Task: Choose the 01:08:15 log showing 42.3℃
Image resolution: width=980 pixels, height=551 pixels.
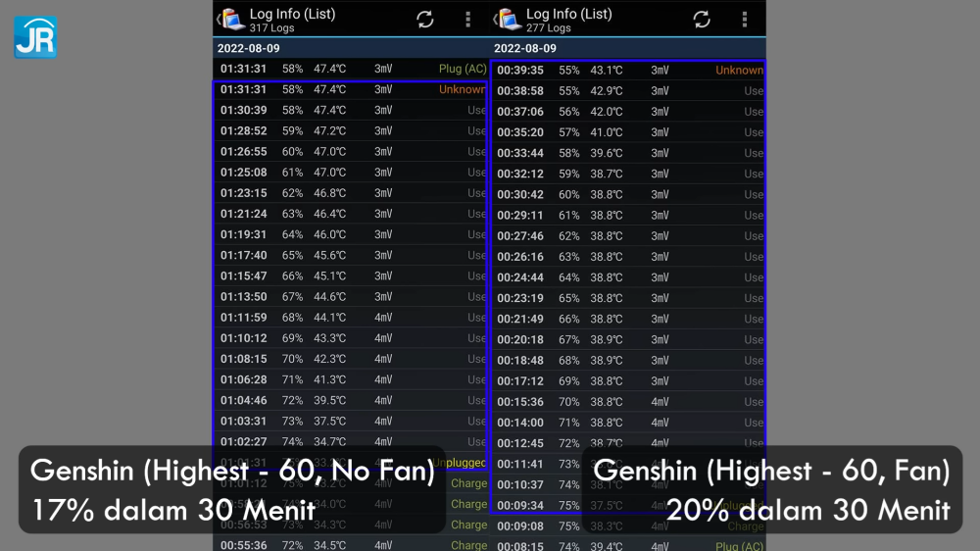Action: coord(351,359)
